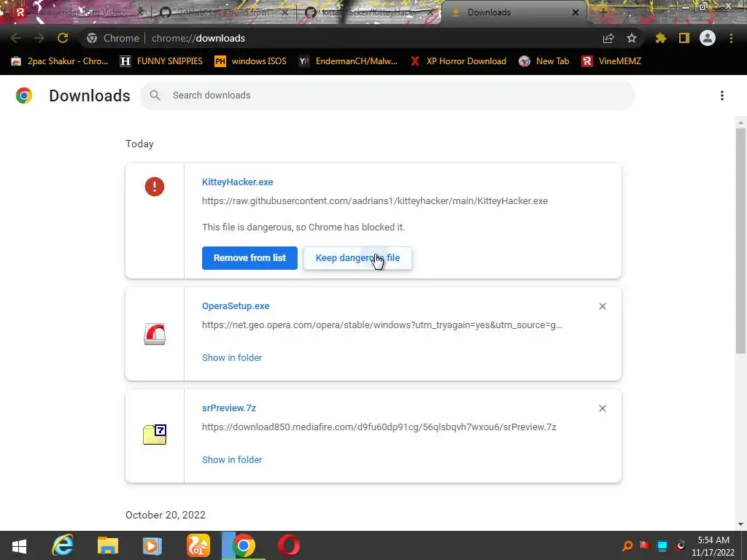The width and height of the screenshot is (747, 560).
Task: Click Keep dangerous file button
Action: tap(357, 258)
